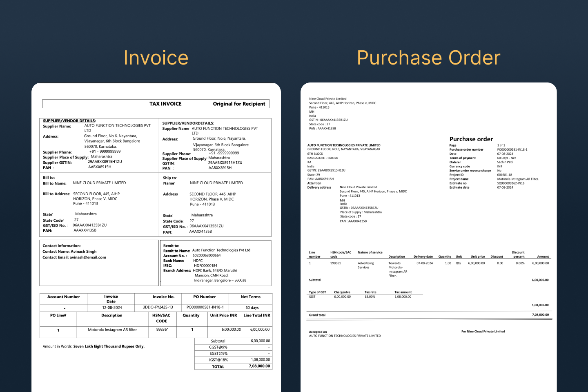Screen dimensions: 588x392
Task: Select the "CGST@9%" row label
Action: pyautogui.click(x=218, y=347)
